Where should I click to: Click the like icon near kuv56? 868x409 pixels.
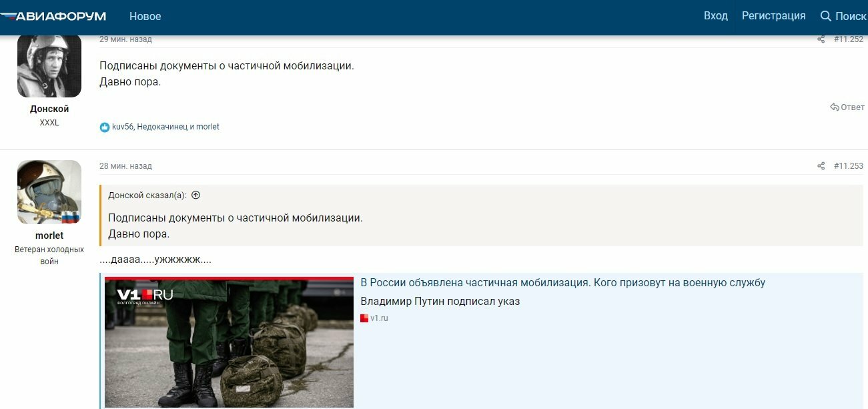point(105,127)
